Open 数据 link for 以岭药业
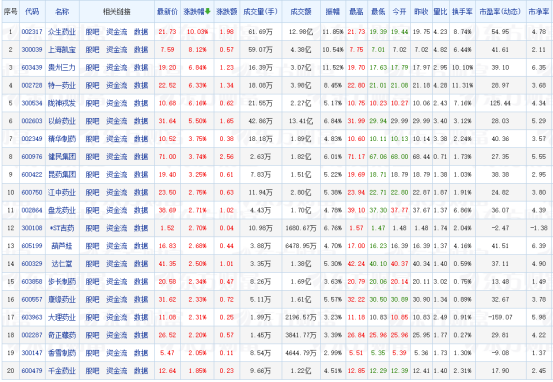This screenshot has height=382, width=553. click(x=141, y=121)
